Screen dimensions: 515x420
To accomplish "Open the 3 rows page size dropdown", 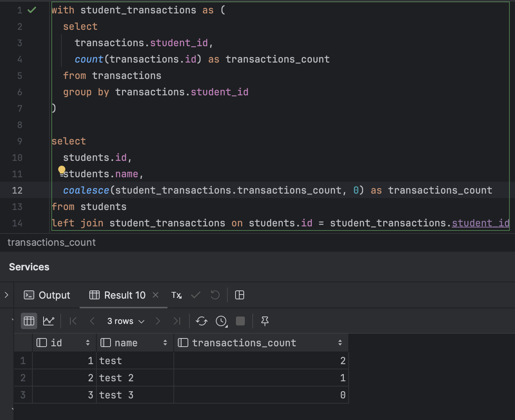I will click(125, 321).
